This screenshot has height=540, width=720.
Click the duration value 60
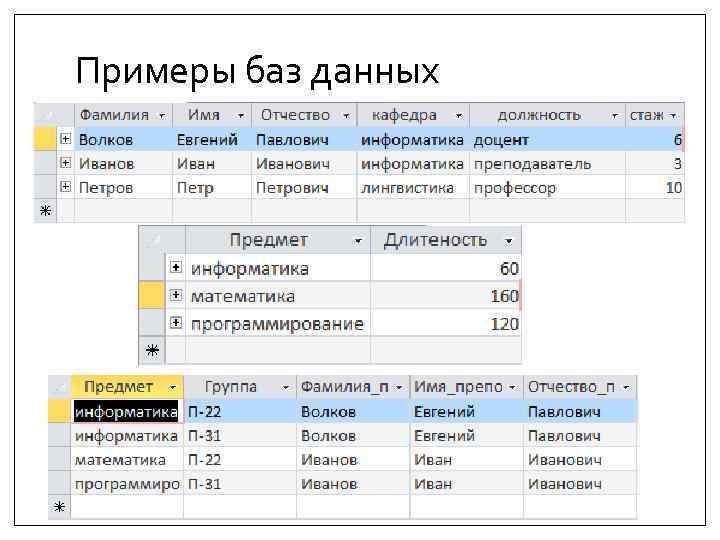point(445,268)
